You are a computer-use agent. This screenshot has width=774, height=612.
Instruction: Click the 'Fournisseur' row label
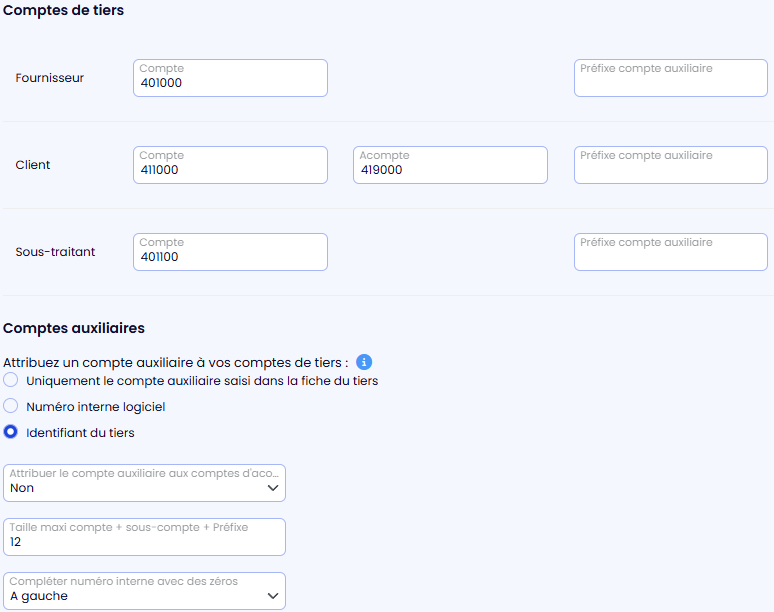[x=50, y=78]
